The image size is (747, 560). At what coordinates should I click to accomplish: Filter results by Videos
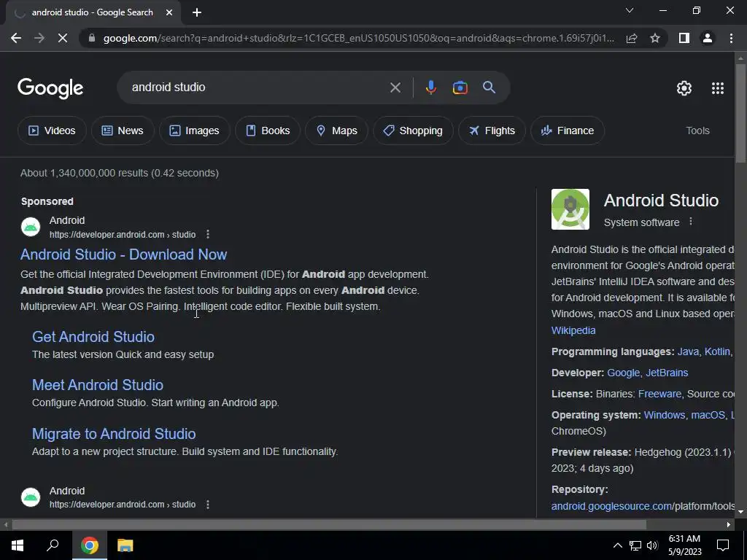[x=52, y=131]
